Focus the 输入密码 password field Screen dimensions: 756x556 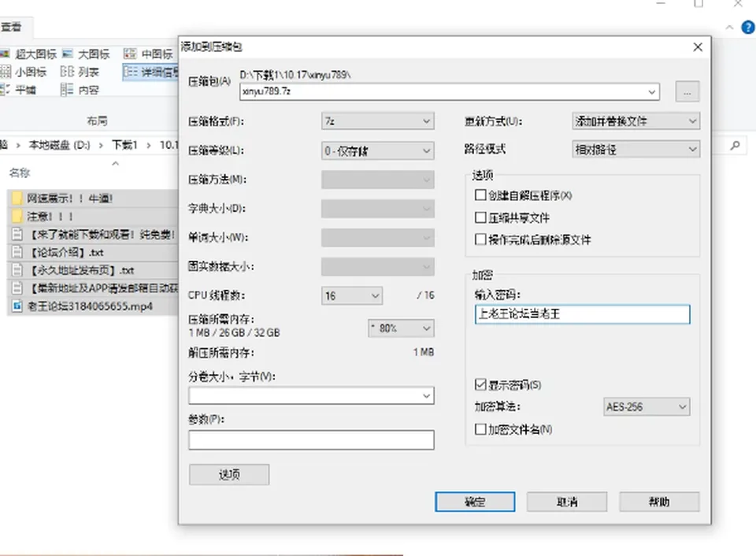tap(583, 314)
